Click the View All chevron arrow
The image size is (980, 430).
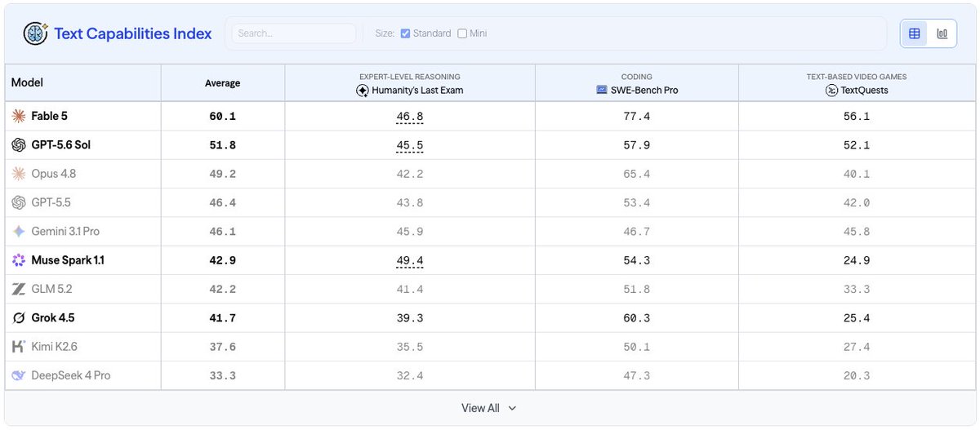coord(512,408)
